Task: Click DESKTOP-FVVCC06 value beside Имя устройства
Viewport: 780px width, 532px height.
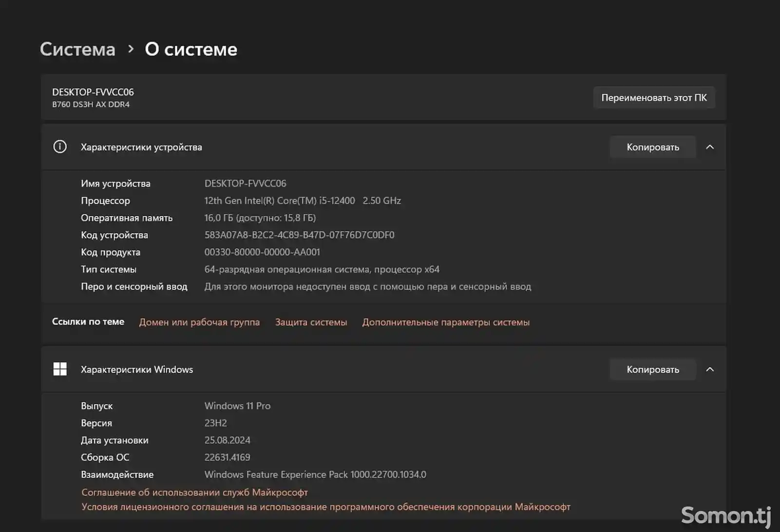Action: (246, 184)
